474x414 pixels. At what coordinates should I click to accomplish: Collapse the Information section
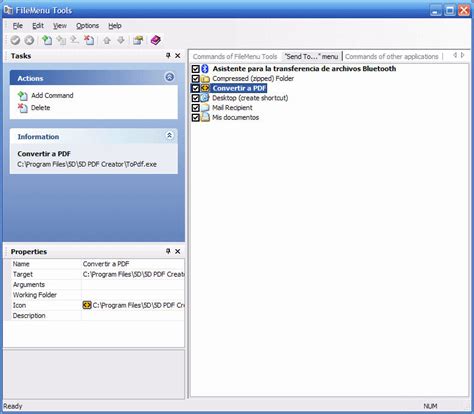click(169, 136)
